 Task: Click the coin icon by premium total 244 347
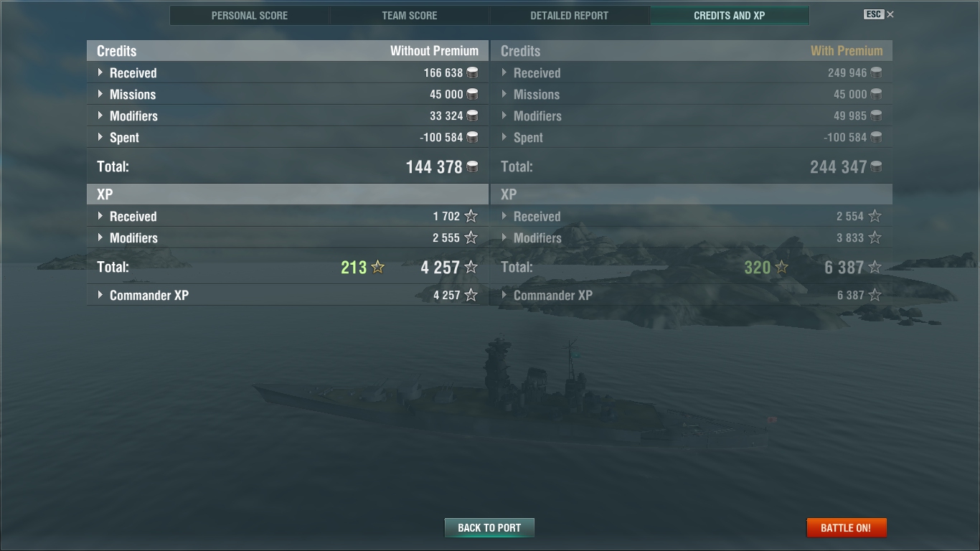876,166
